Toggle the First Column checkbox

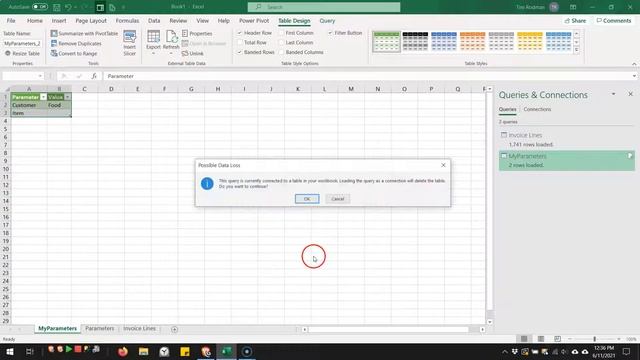pos(281,33)
